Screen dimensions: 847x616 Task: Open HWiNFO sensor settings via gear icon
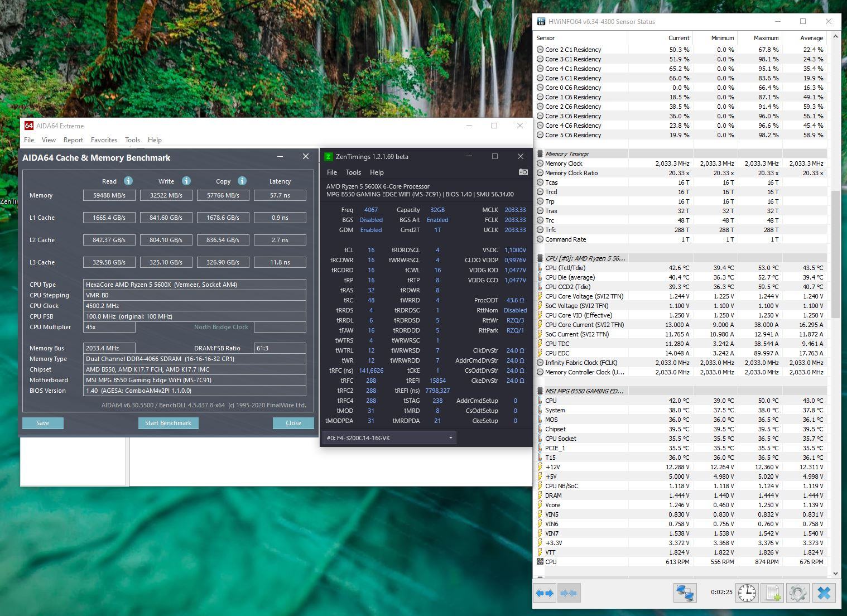point(797,593)
